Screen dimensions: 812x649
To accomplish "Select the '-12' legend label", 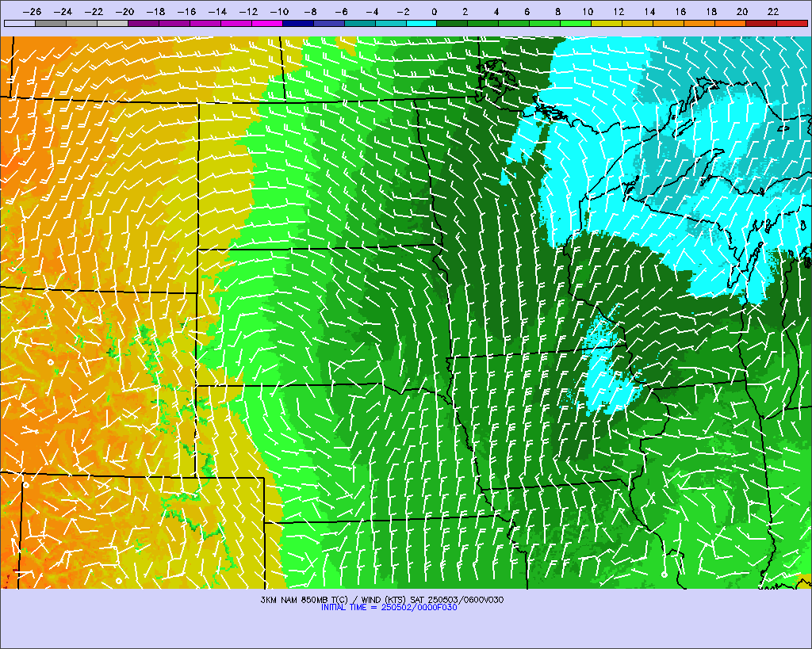I will 248,11.
